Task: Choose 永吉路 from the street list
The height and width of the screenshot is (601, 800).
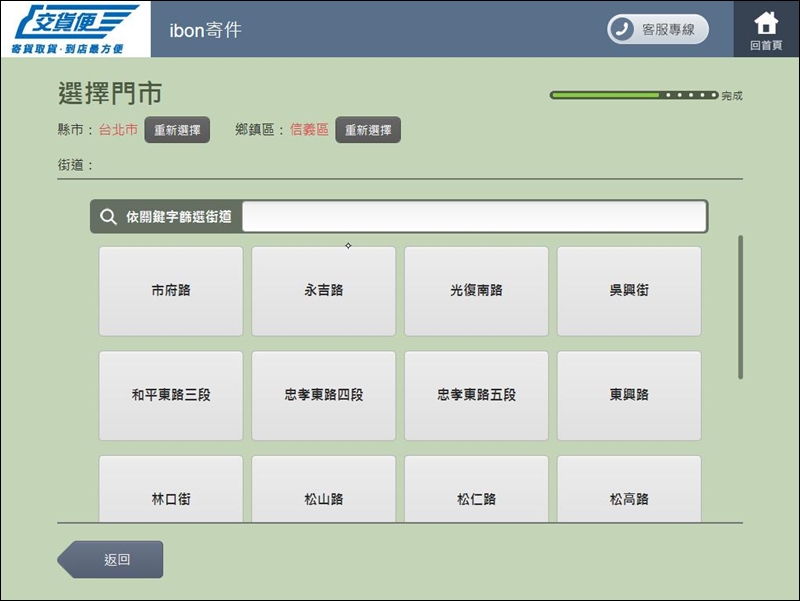Action: (x=324, y=291)
